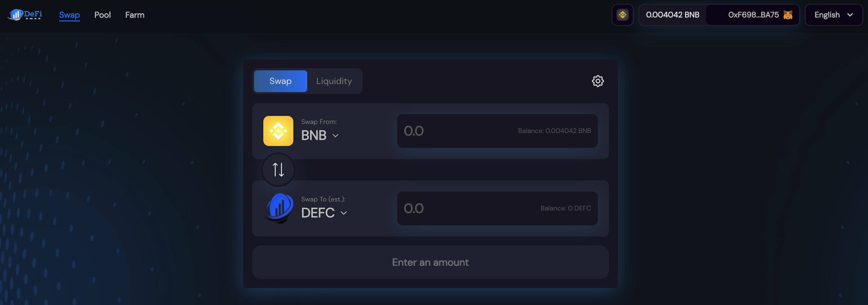Click the BNB network icon in the top bar
This screenshot has height=305, width=868.
(x=622, y=15)
